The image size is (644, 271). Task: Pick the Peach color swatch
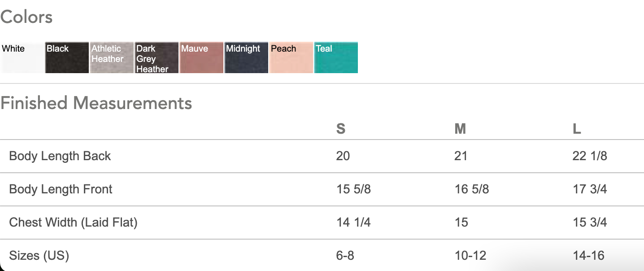(292, 57)
